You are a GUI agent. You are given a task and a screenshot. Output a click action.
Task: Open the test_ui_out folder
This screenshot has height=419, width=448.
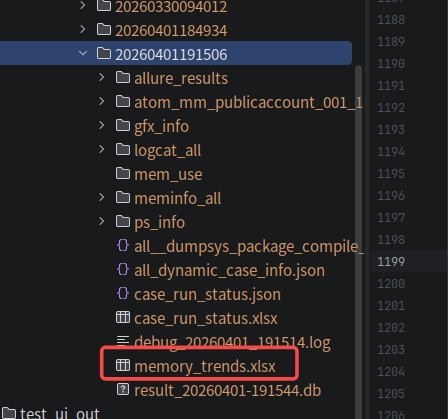coord(59,413)
